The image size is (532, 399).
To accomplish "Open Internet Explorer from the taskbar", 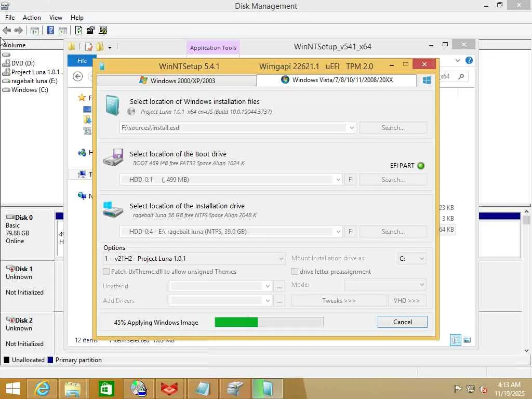I will [43, 389].
